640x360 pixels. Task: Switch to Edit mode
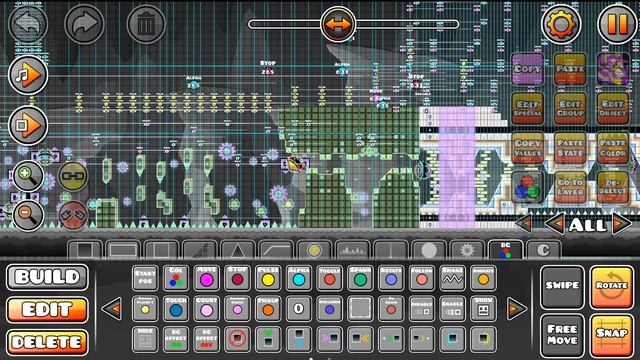tap(47, 310)
